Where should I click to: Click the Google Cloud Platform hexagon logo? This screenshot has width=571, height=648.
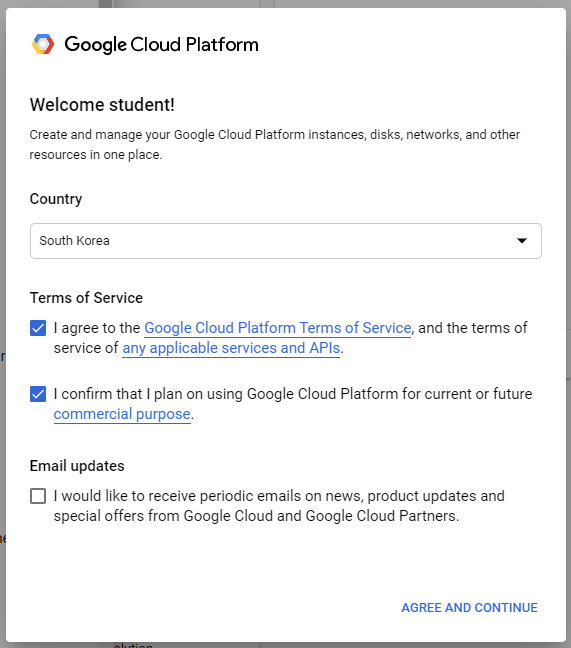coord(43,44)
